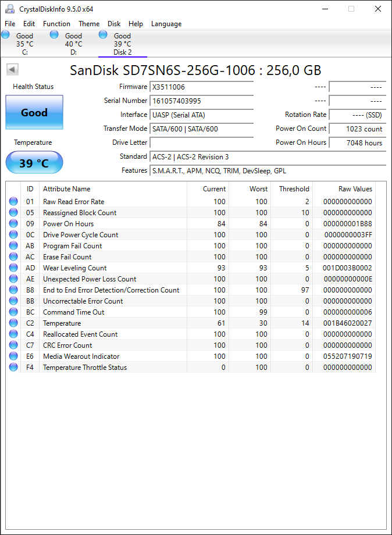
Task: Click status orb for Reallocated Event Count
Action: [x=13, y=334]
